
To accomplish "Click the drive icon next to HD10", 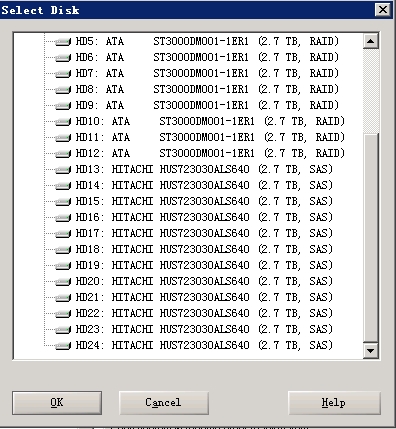I will pyautogui.click(x=63, y=122).
